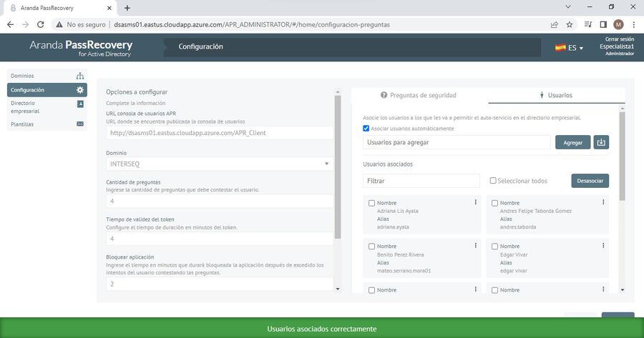Click the Especialista1 username
The image size is (644, 338).
[x=617, y=46]
